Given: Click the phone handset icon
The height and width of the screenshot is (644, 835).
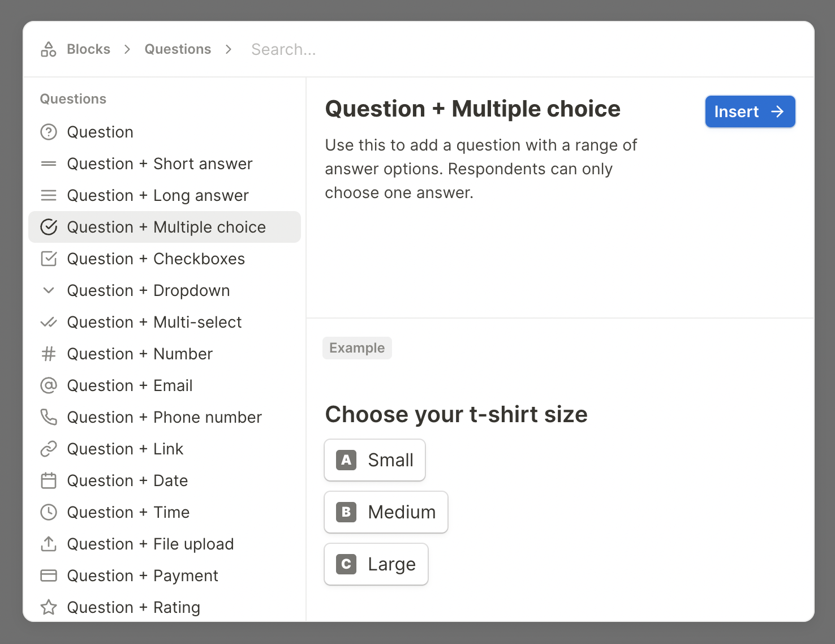Looking at the screenshot, I should point(49,417).
